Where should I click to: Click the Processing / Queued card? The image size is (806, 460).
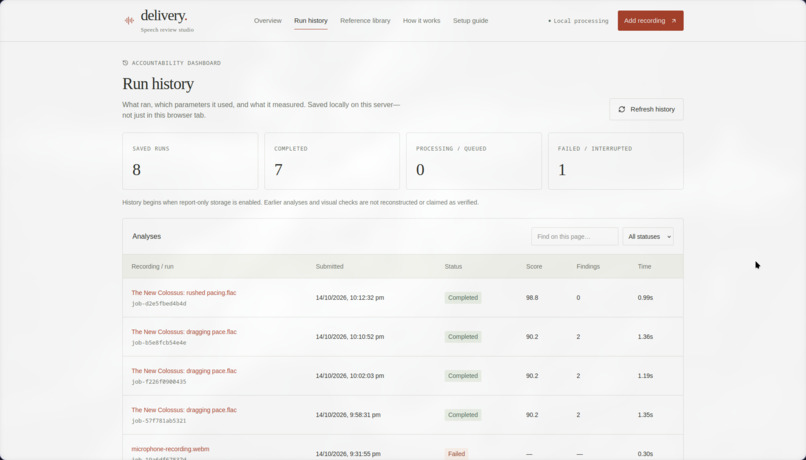tap(474, 161)
